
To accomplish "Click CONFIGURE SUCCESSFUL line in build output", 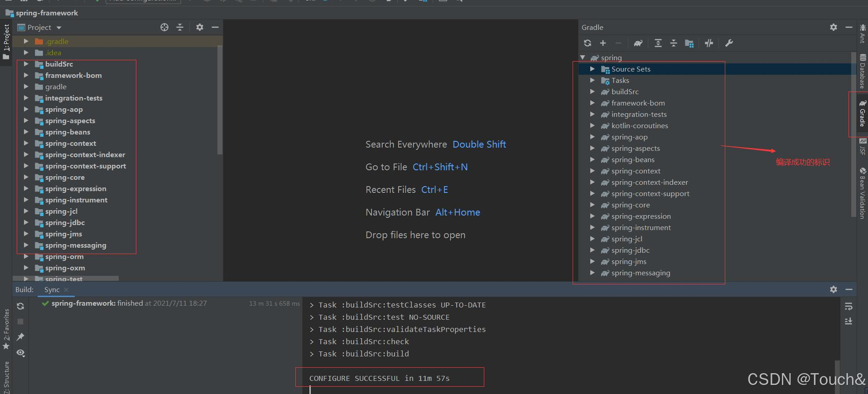I will tap(379, 378).
